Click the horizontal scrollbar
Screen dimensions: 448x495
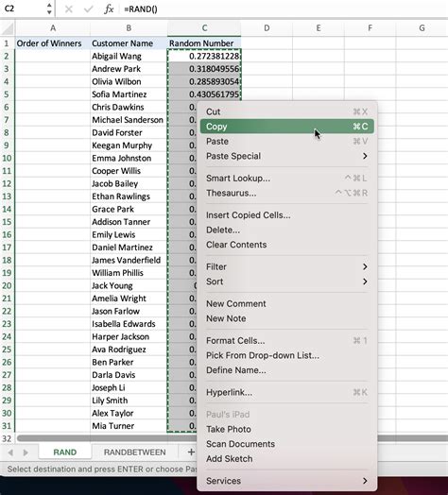point(108,438)
